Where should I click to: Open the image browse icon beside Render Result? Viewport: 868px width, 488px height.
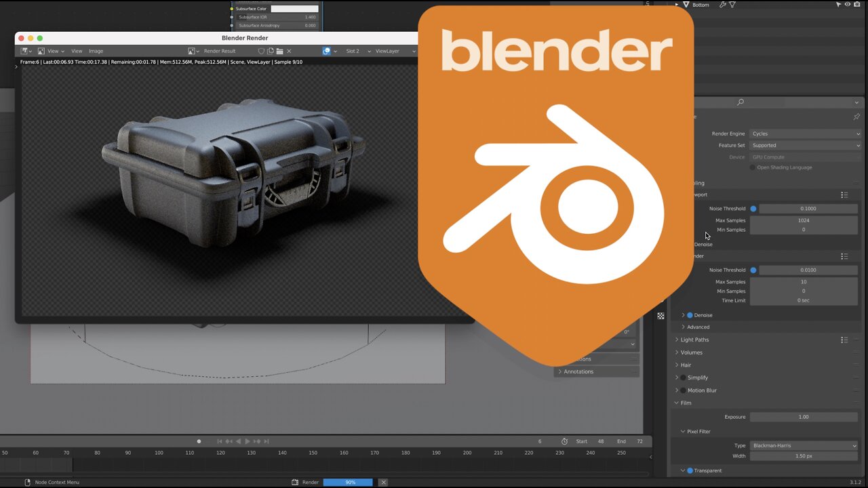(195, 51)
